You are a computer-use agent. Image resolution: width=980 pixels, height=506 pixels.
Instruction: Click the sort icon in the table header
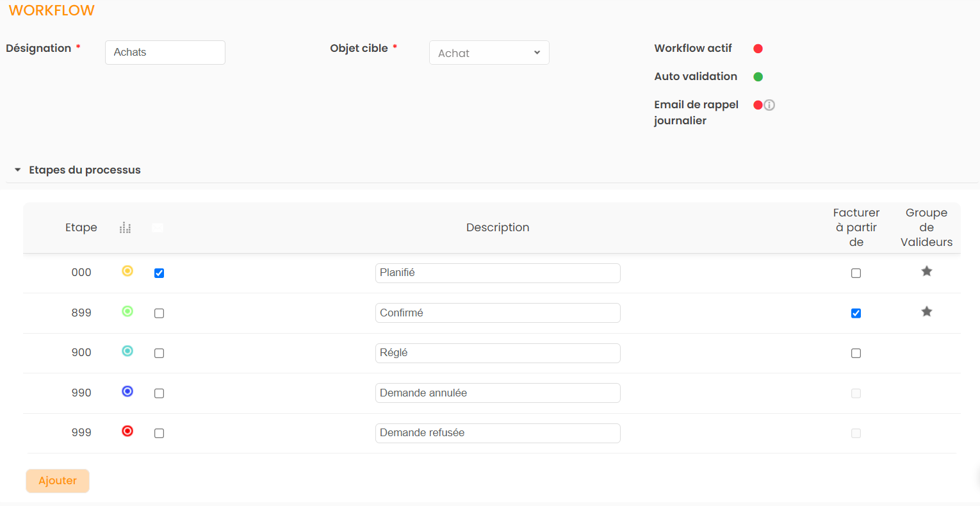[126, 228]
